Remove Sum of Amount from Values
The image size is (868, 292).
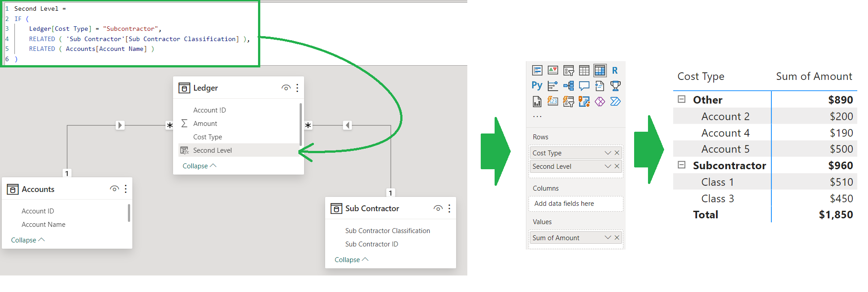click(617, 238)
